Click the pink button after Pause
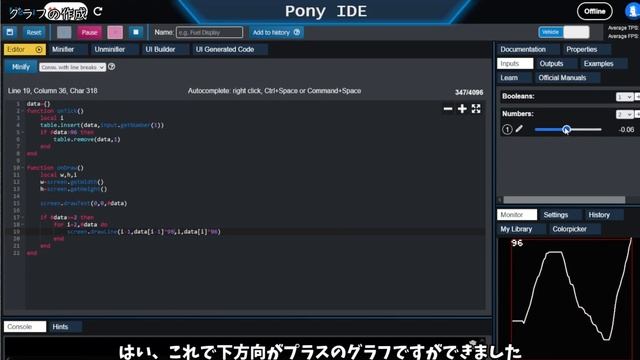 [x=115, y=32]
